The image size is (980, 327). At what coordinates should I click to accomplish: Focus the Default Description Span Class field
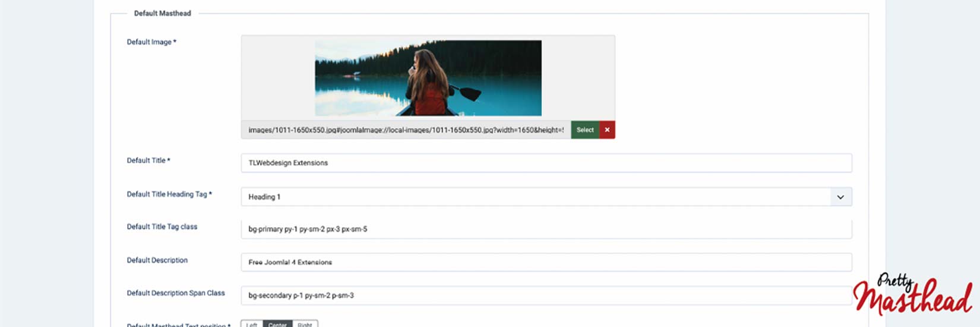(x=546, y=295)
